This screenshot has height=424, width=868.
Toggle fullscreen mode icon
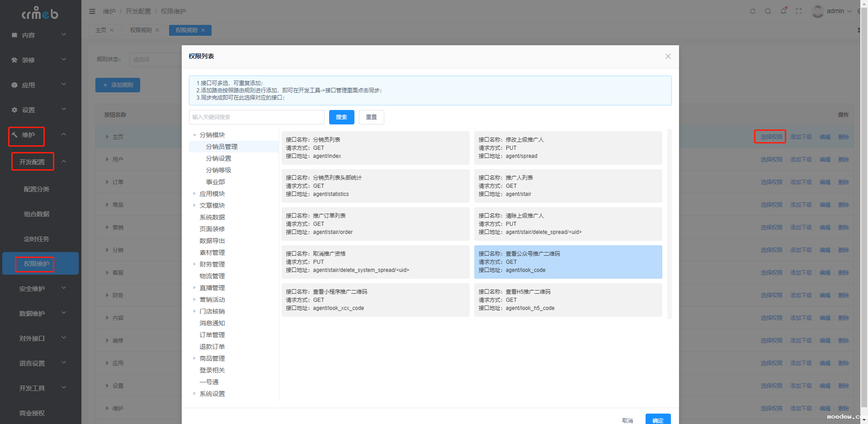[799, 11]
